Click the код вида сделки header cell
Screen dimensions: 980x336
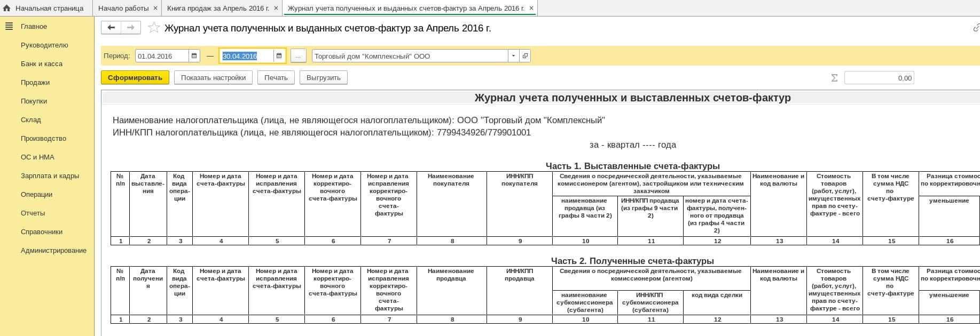click(717, 302)
